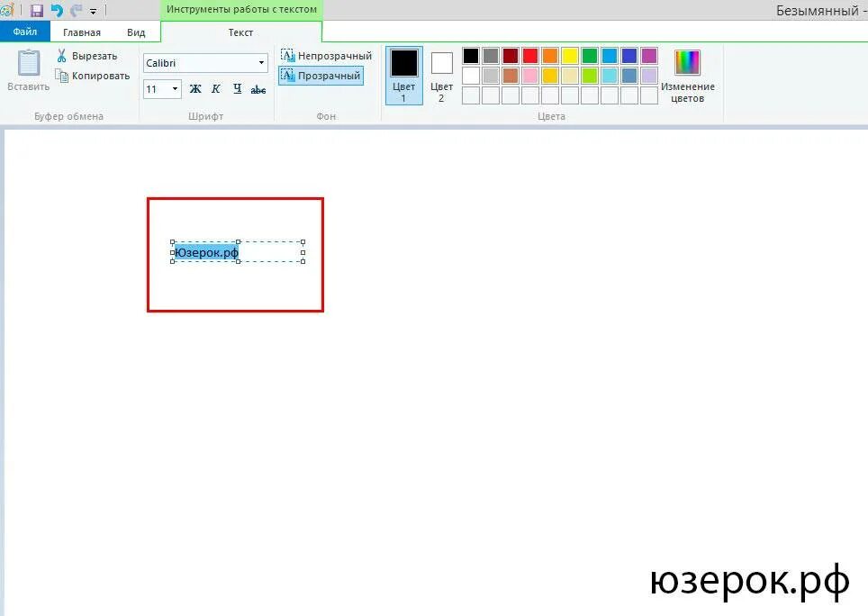
Task: Click Вырезать to cut the selection
Action: (x=87, y=55)
